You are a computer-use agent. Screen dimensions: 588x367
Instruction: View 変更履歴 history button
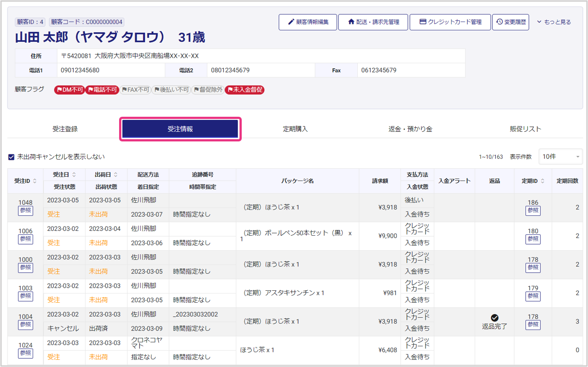pos(510,22)
